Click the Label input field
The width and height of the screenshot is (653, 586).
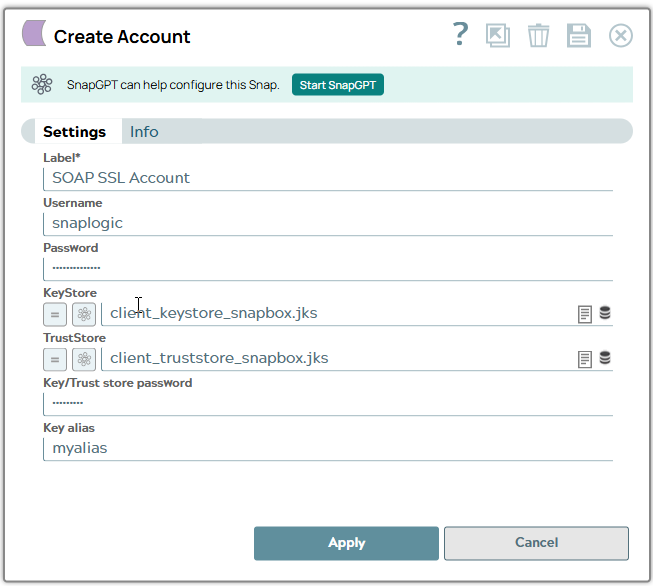tap(328, 179)
